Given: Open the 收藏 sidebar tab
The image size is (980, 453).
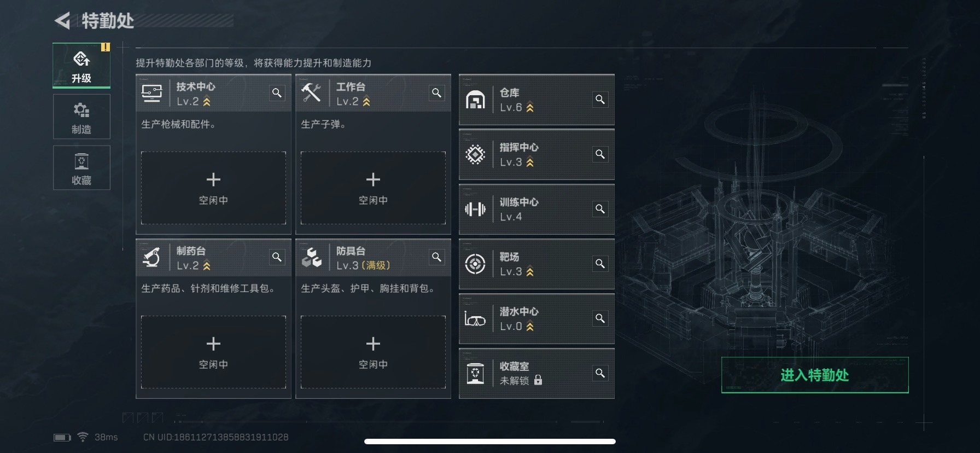Looking at the screenshot, I should [81, 167].
